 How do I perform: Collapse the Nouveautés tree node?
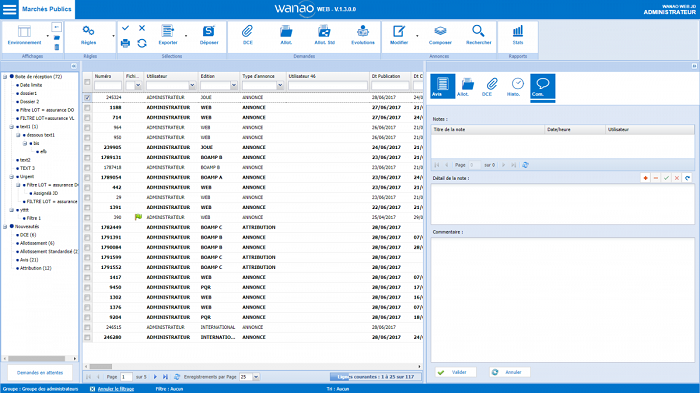coord(5,227)
